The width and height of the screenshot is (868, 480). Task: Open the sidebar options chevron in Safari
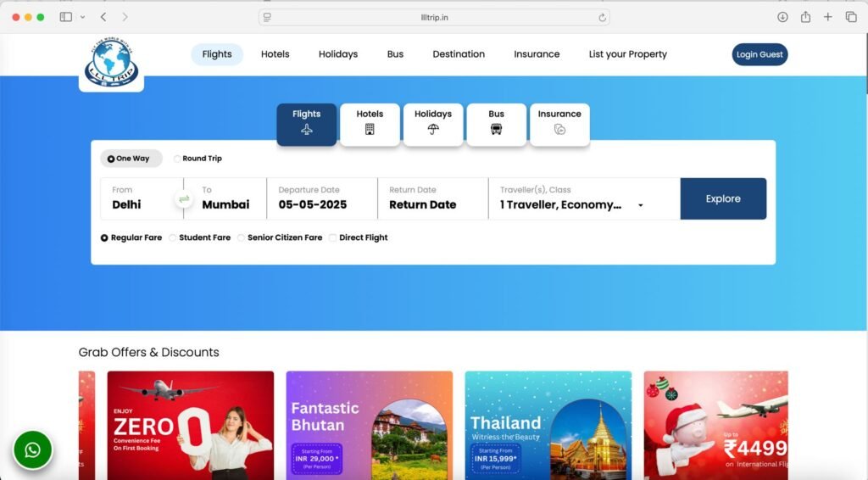point(82,17)
